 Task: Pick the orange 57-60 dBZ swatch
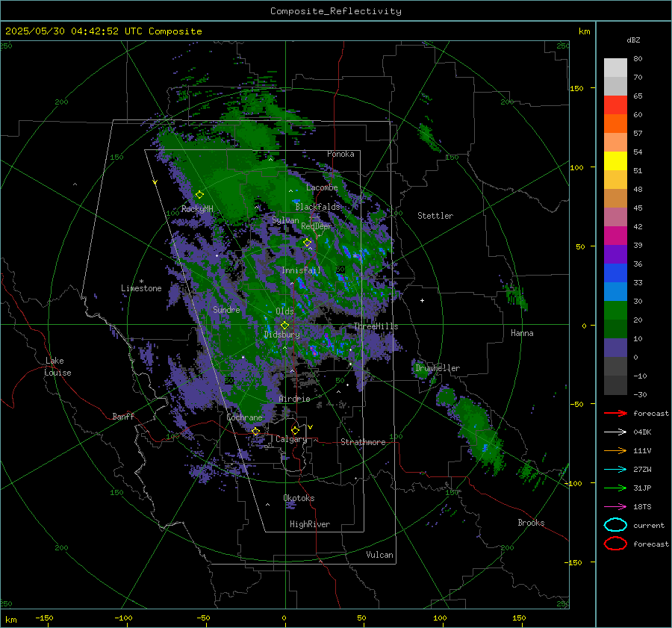pos(615,123)
